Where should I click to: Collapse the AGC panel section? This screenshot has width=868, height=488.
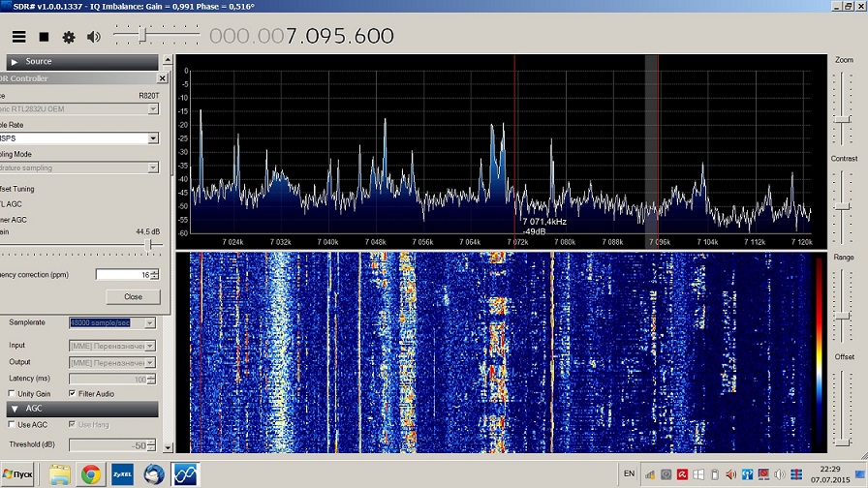pos(15,410)
